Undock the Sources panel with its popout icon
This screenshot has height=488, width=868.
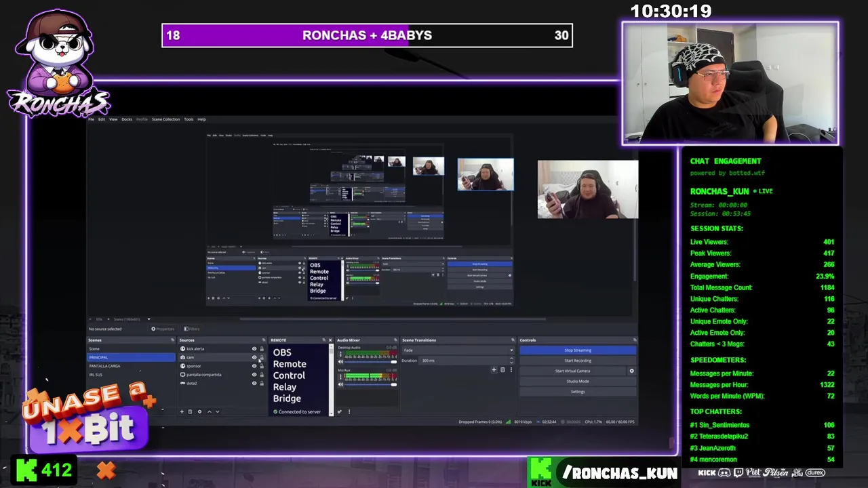pos(264,340)
